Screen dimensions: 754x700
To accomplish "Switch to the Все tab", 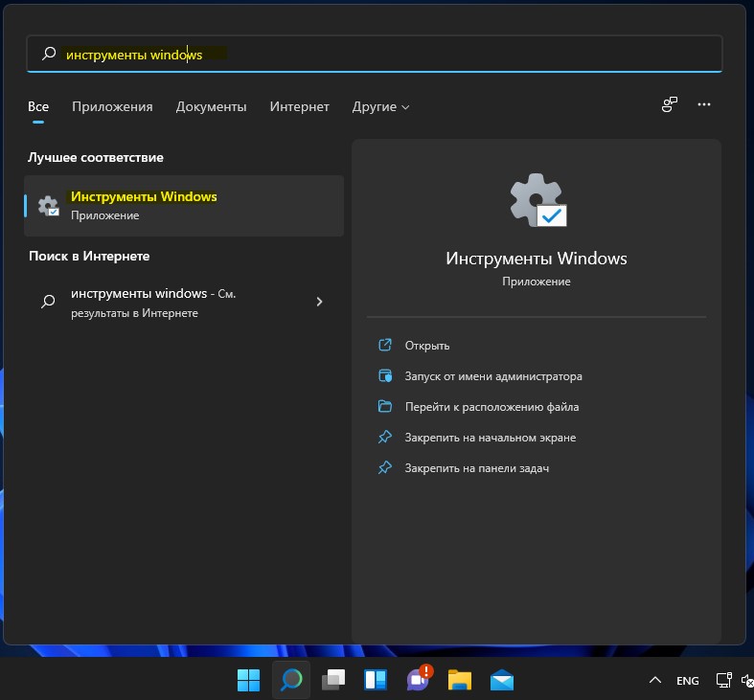I will click(x=38, y=106).
